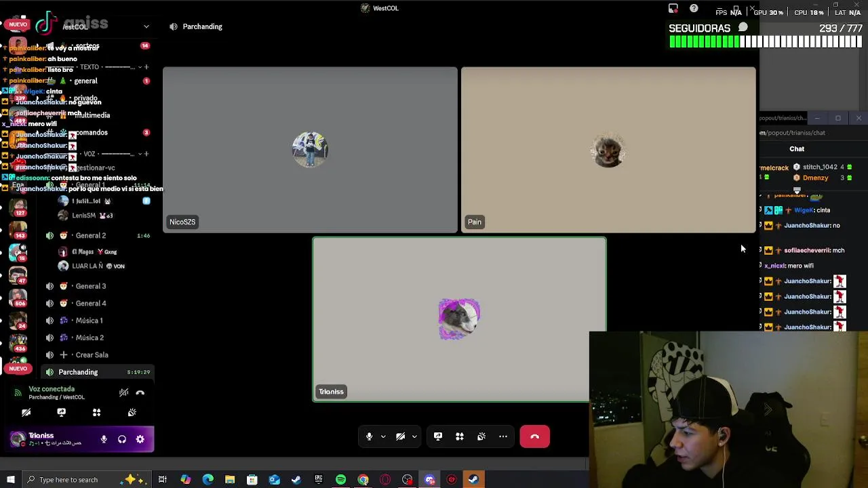
Task: Open more options ellipsis in call bar
Action: 503,436
